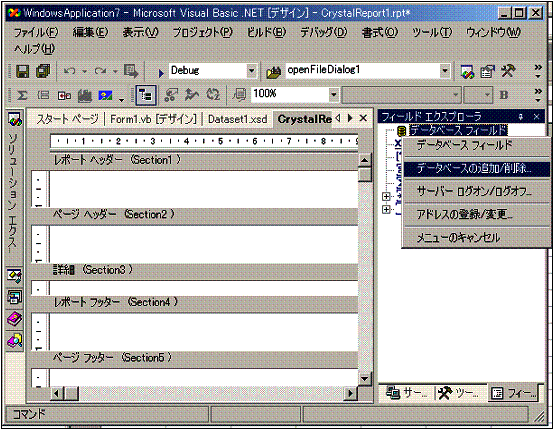Viewport: 553px width, 429px height.
Task: Click the Refresh report data icon
Action: (213, 95)
